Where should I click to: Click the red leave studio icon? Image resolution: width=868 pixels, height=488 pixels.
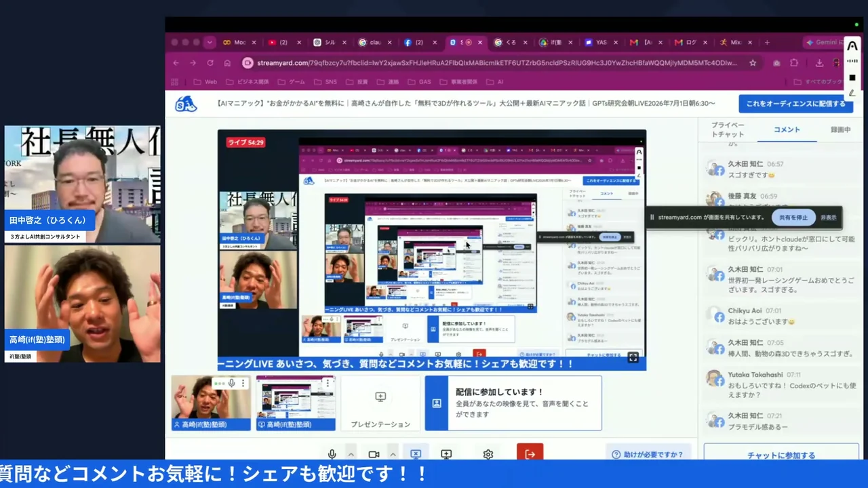(530, 453)
